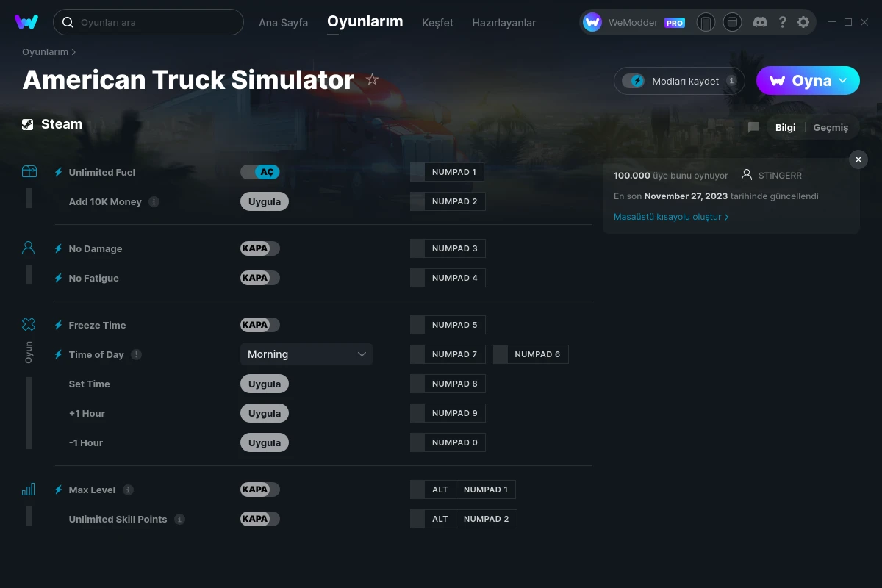
Task: Click the Oyunlarım breadcrumb link
Action: tap(45, 52)
